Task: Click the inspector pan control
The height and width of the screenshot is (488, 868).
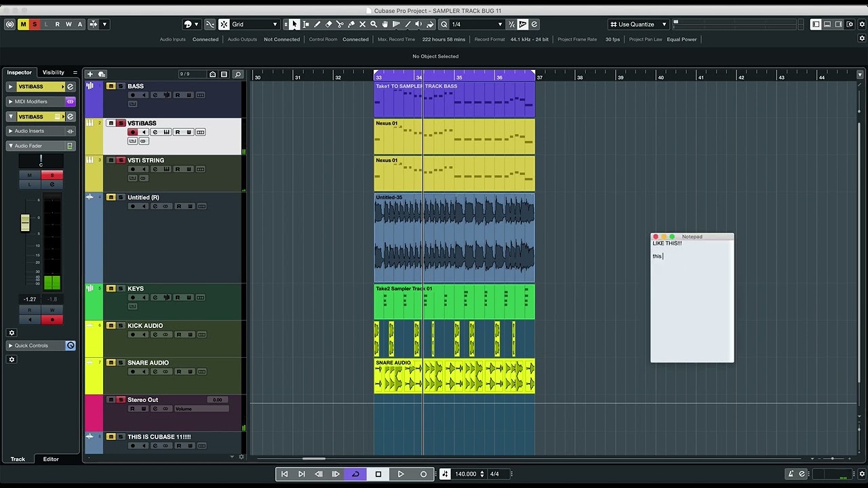Action: (x=41, y=161)
